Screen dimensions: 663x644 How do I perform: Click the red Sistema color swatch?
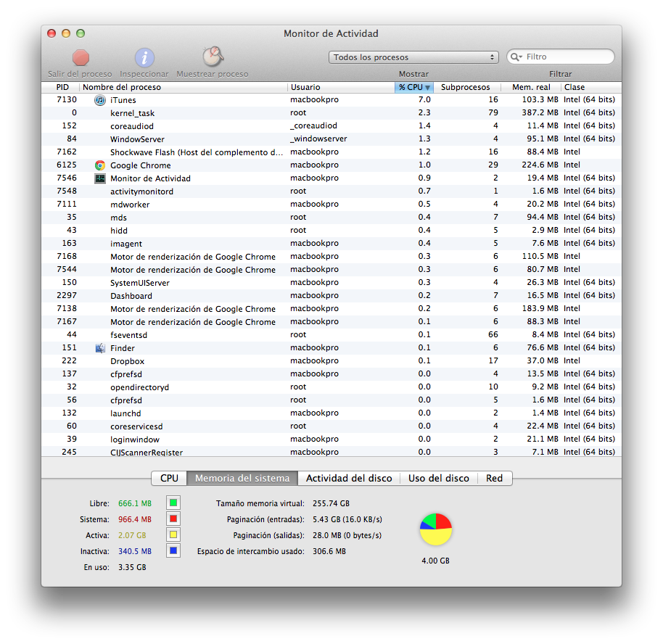coord(173,519)
